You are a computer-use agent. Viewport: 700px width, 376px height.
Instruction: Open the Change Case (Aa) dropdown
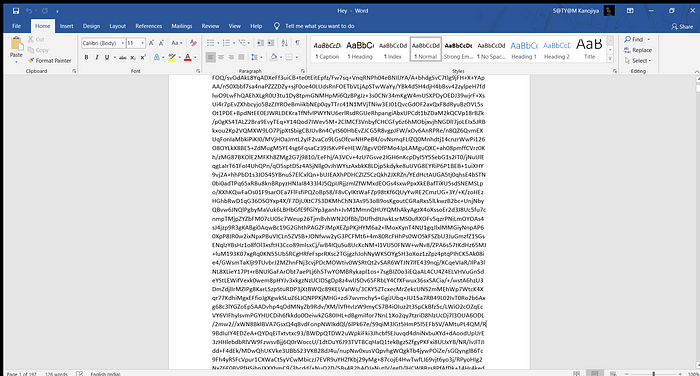tap(176, 43)
